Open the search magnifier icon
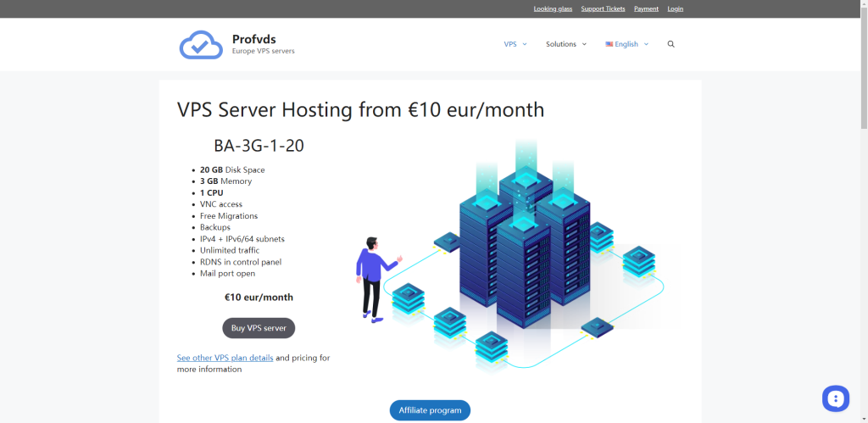This screenshot has height=423, width=868. 671,44
